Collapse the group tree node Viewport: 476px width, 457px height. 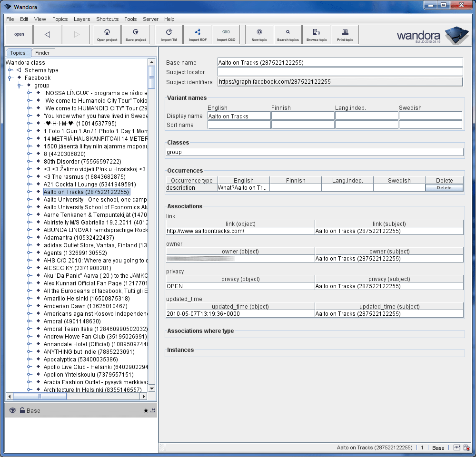(20, 86)
